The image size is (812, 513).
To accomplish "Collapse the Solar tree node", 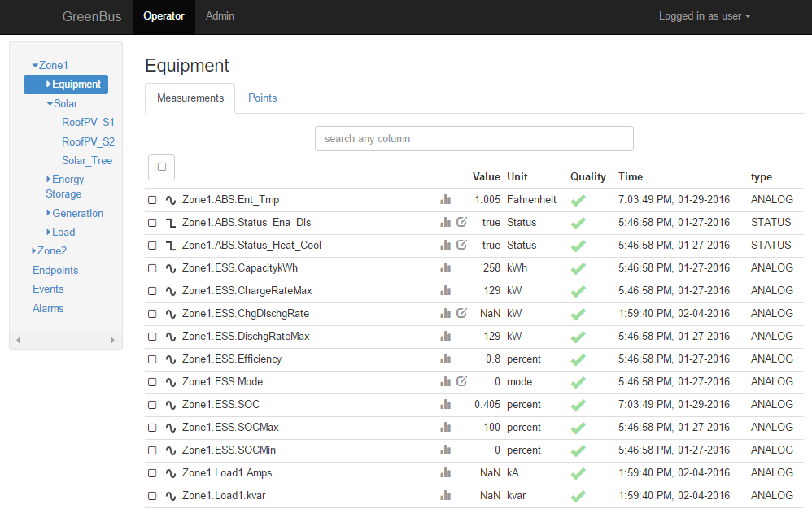I will click(x=50, y=103).
